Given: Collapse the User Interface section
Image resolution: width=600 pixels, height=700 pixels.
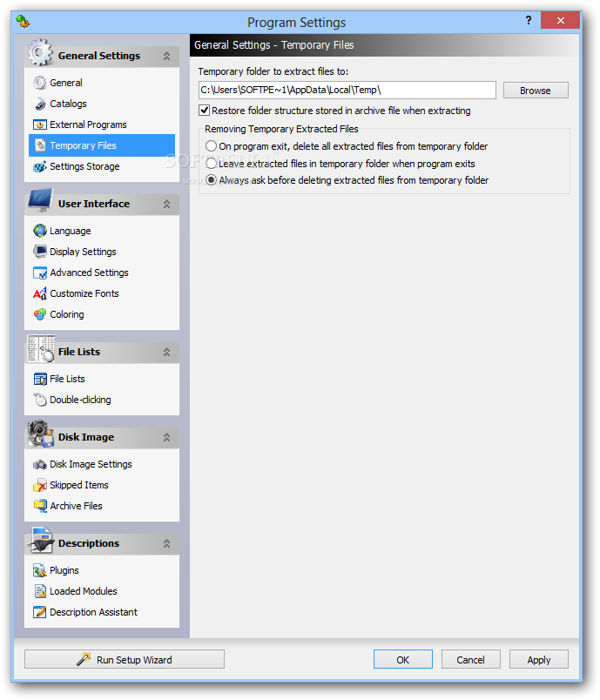Looking at the screenshot, I should 166,204.
